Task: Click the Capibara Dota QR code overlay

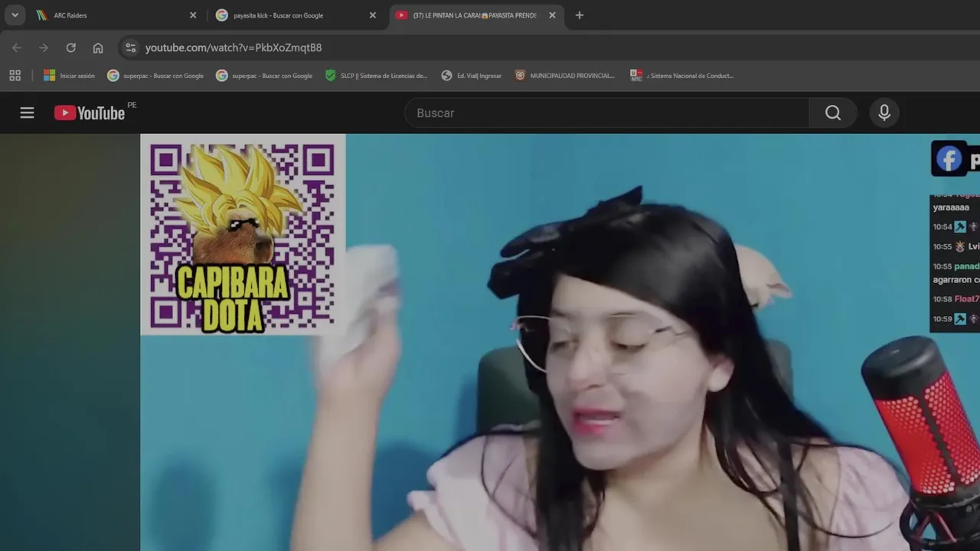Action: click(243, 235)
